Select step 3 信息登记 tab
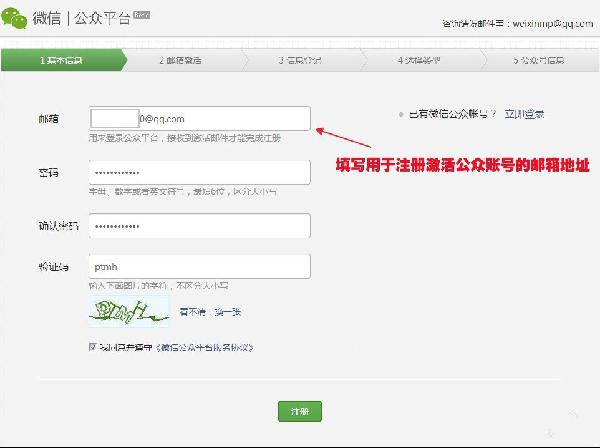This screenshot has width=600, height=448. click(300, 60)
